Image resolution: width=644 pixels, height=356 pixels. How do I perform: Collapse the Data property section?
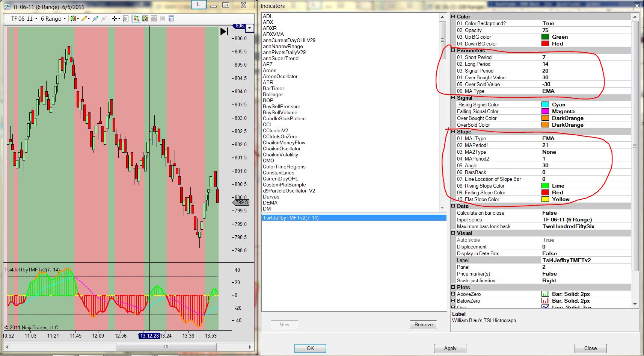[x=453, y=206]
